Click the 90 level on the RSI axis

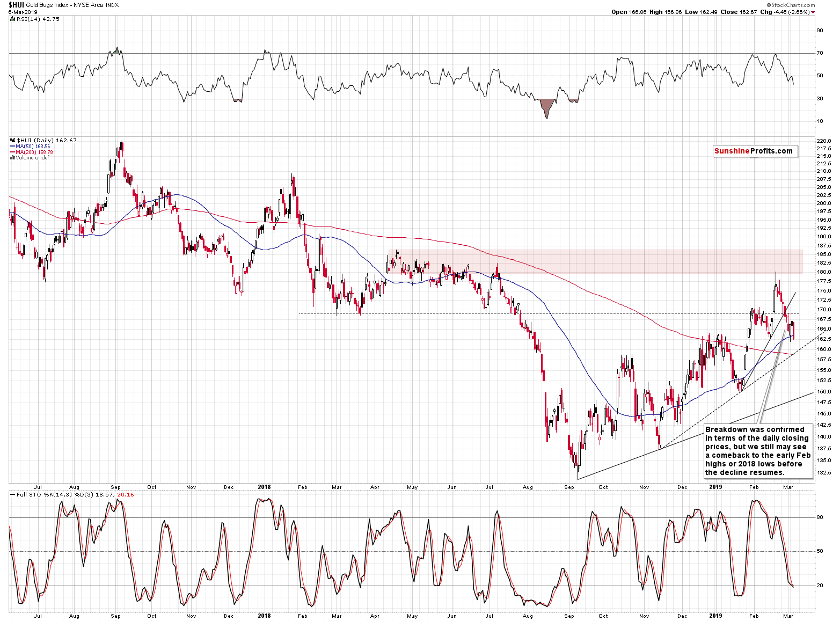coord(820,31)
